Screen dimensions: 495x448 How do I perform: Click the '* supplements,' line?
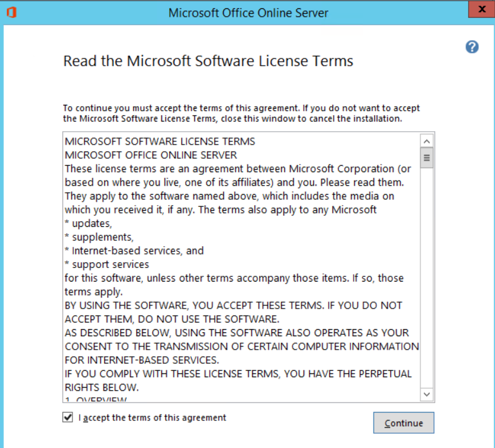point(99,237)
